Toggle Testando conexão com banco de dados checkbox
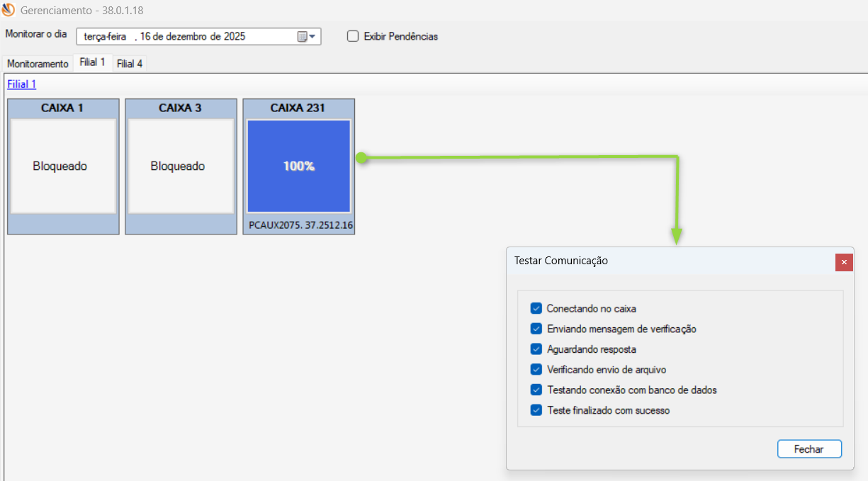 (536, 390)
